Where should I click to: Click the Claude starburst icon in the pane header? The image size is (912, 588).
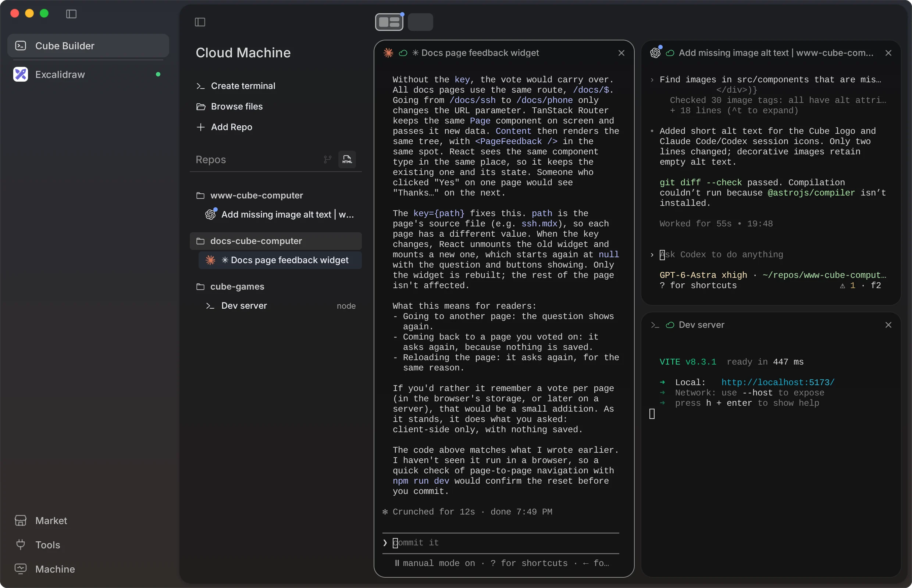[x=388, y=53]
